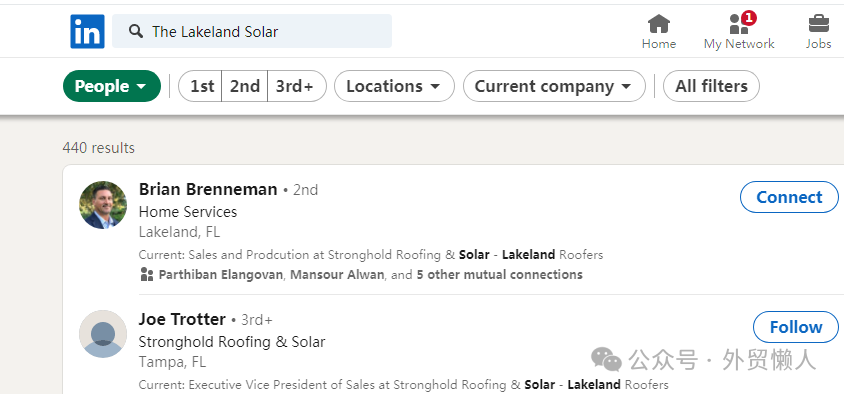Click the Lakeland, FL location text
844x394 pixels.
(x=179, y=232)
